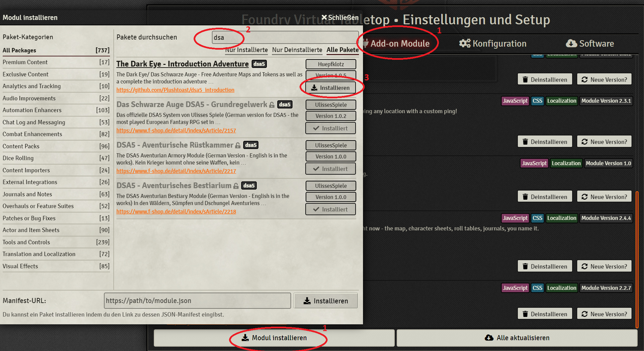Click the download icon beside the Manifest-URL field

pos(307,301)
